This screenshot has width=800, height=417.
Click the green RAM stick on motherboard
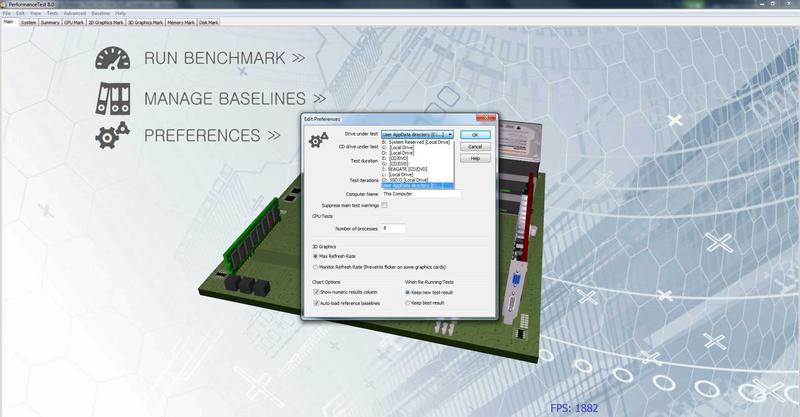253,235
